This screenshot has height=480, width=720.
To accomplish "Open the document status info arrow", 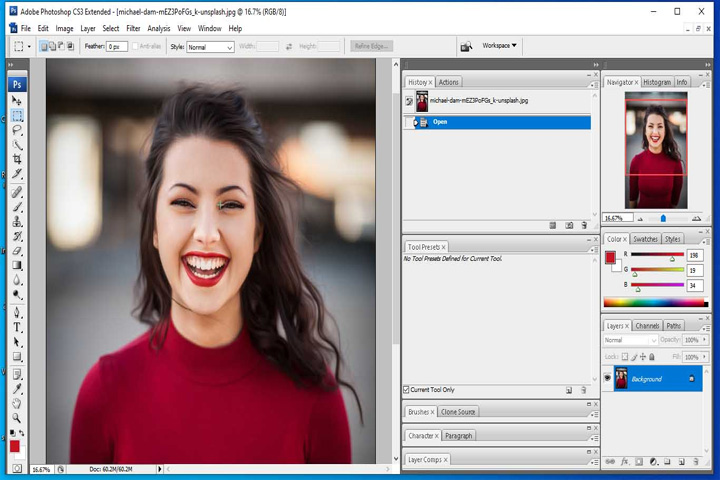I will [159, 469].
